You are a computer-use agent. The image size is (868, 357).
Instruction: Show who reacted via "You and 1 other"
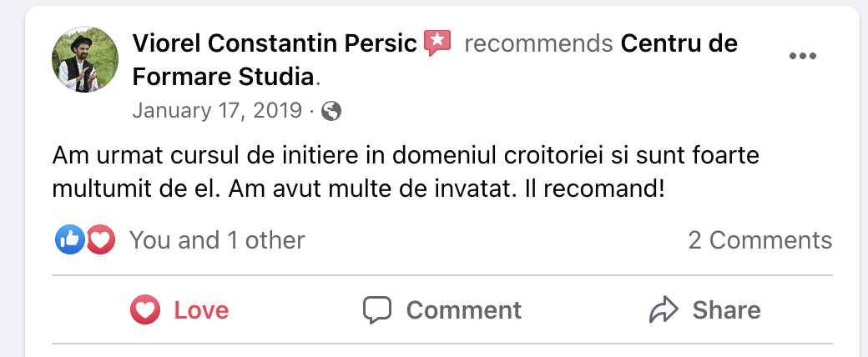click(x=217, y=240)
